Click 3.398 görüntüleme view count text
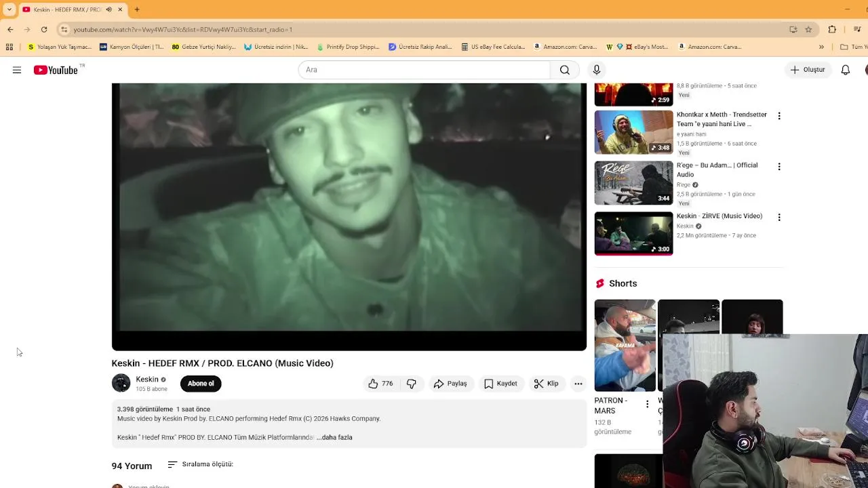This screenshot has width=868, height=488. (145, 409)
